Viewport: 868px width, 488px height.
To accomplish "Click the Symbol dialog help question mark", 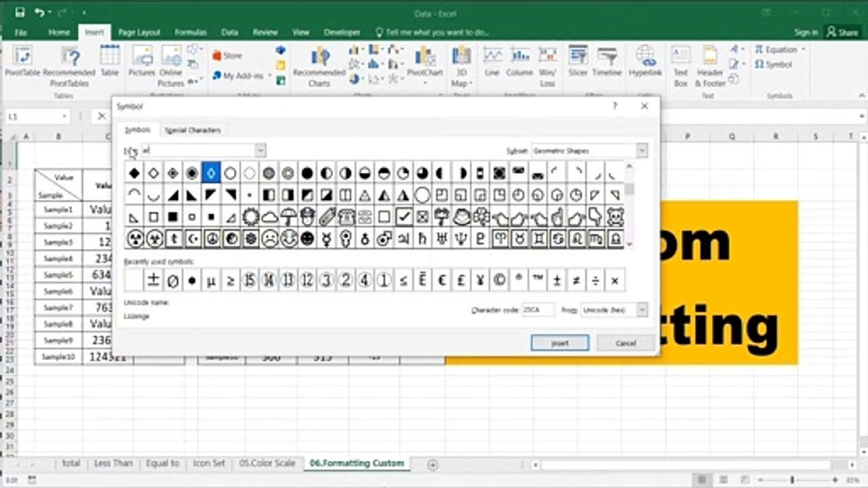I will [615, 106].
